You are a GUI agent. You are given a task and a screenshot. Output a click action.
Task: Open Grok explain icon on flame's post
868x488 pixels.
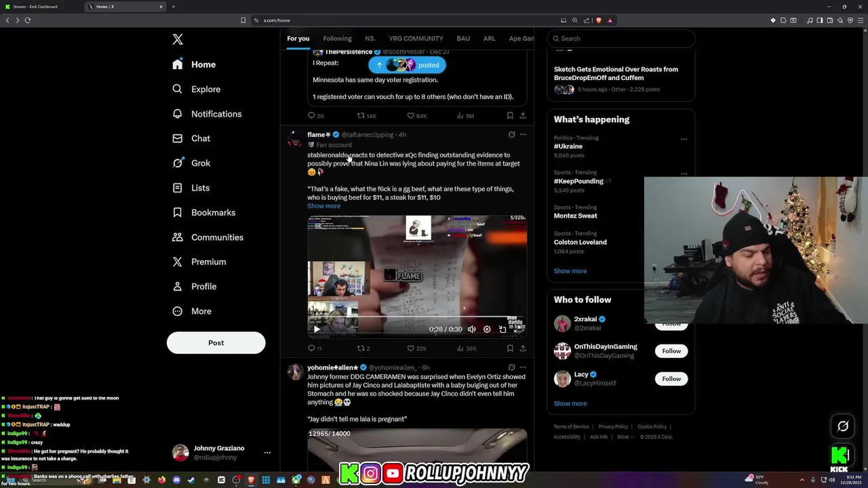click(511, 134)
